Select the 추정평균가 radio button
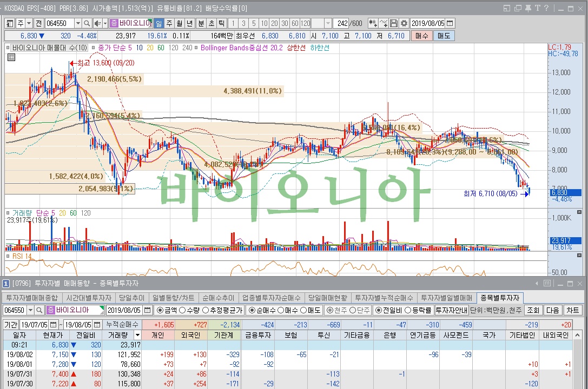The height and width of the screenshot is (389, 588). (x=206, y=310)
